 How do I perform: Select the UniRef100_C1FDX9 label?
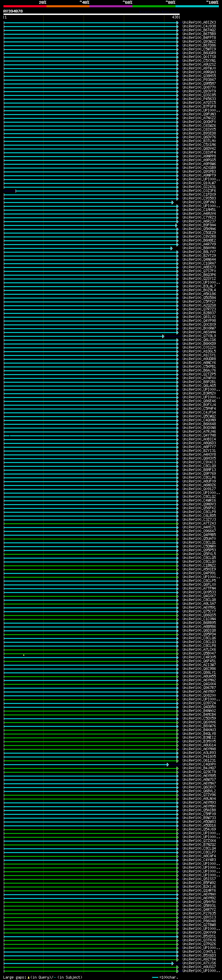(199, 194)
